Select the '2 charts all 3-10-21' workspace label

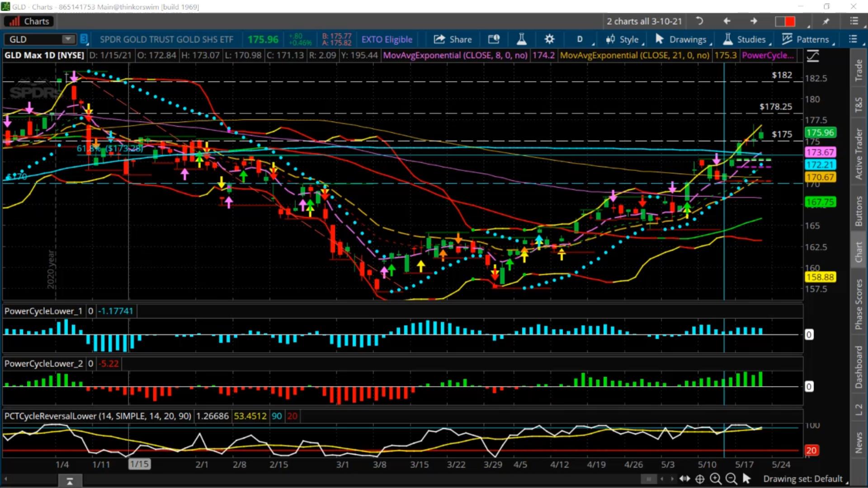pyautogui.click(x=644, y=21)
